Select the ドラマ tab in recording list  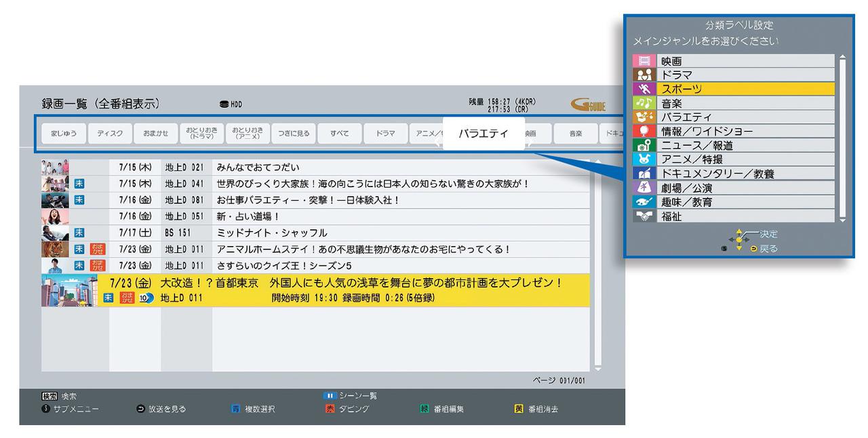pos(385,134)
